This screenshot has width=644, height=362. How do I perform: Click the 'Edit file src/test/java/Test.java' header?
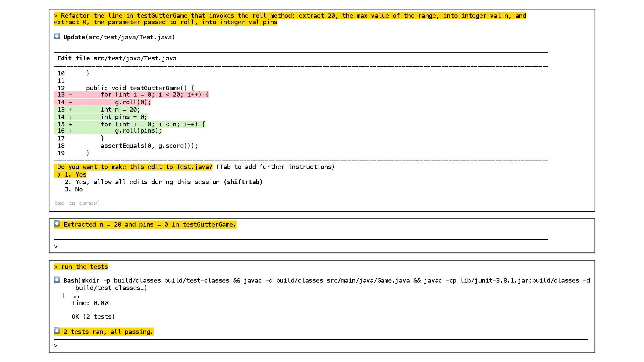tap(117, 58)
